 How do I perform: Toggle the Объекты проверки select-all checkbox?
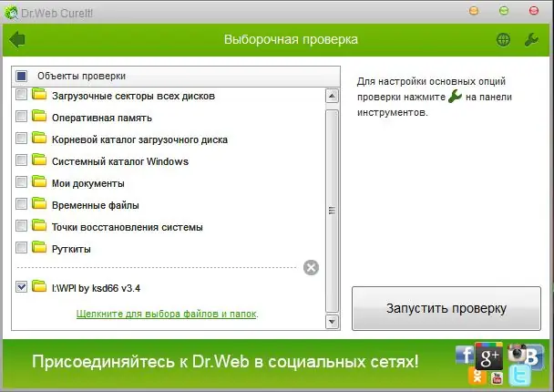pyautogui.click(x=22, y=76)
